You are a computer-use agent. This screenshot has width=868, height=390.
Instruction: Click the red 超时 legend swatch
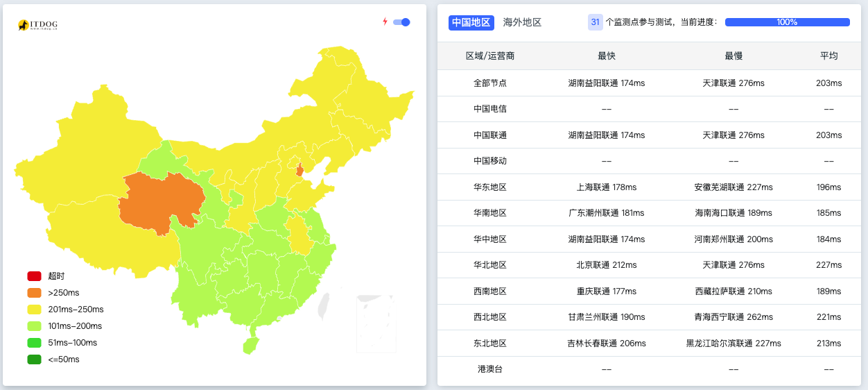35,276
